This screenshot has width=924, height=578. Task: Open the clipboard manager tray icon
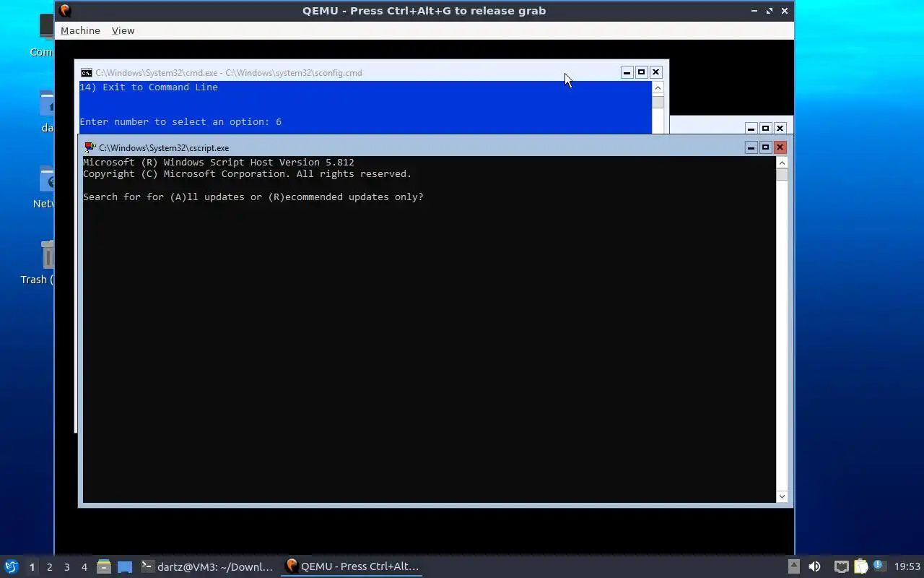pyautogui.click(x=860, y=566)
